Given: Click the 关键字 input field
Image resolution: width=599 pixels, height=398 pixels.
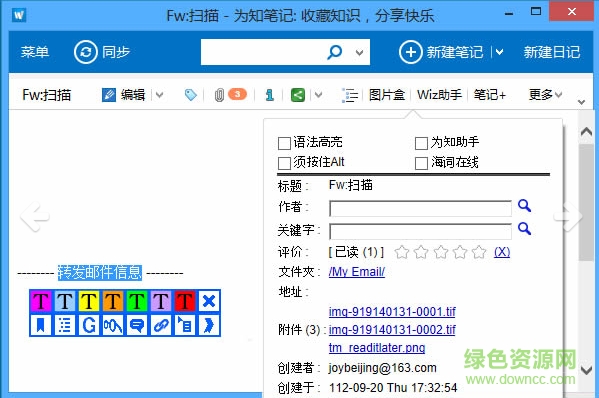Looking at the screenshot, I should point(420,231).
